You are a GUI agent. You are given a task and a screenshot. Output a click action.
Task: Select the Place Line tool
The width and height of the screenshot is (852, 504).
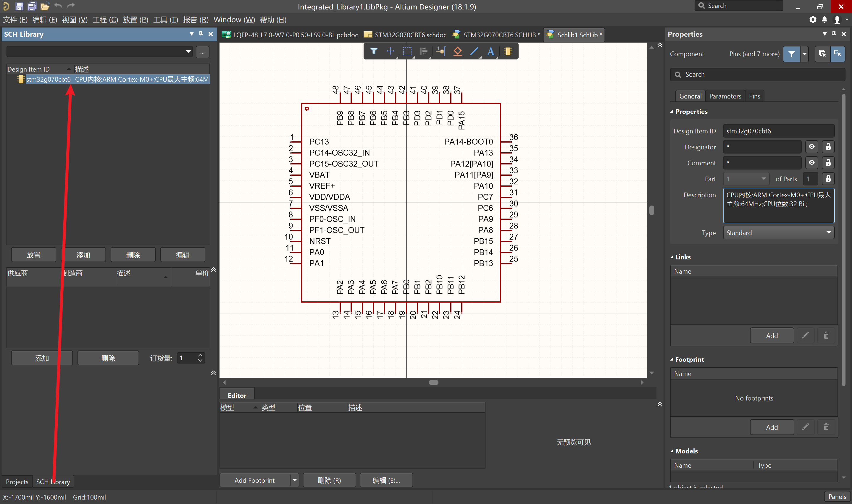coord(474,51)
